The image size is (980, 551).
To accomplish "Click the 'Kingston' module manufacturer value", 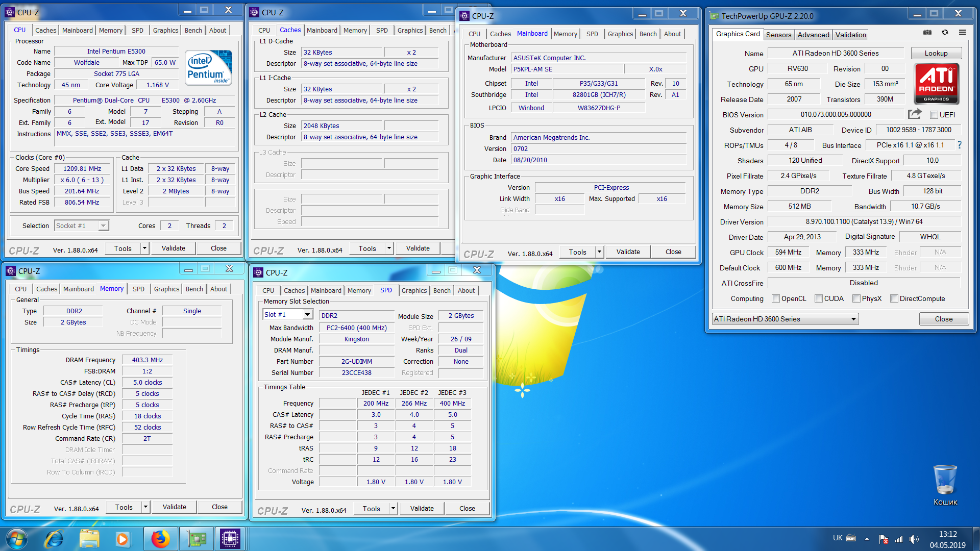I will [357, 339].
